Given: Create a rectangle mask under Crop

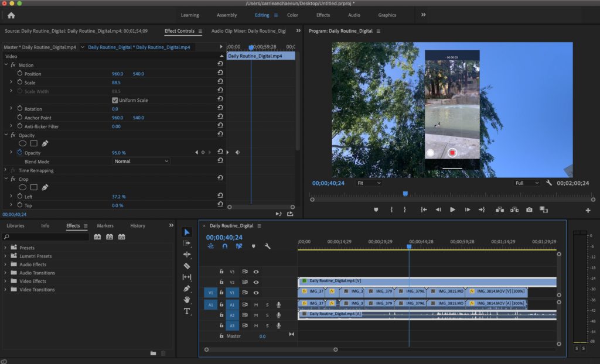Looking at the screenshot, I should [x=34, y=187].
